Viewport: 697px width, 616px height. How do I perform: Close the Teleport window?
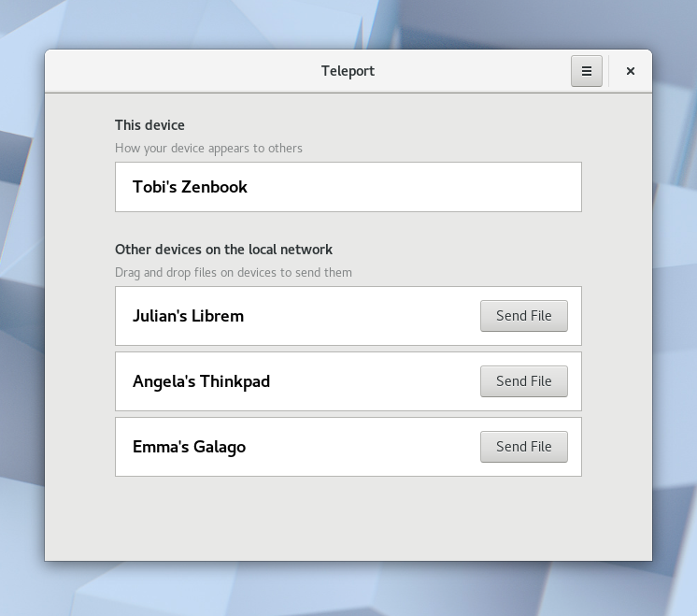point(631,71)
